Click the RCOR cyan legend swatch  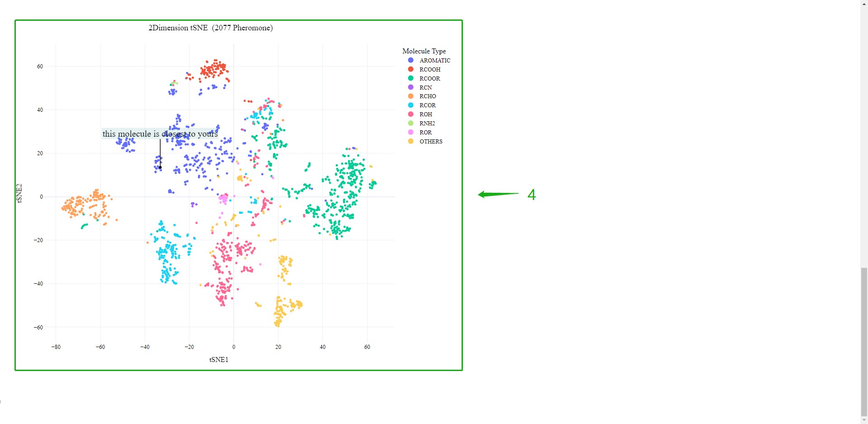[410, 105]
